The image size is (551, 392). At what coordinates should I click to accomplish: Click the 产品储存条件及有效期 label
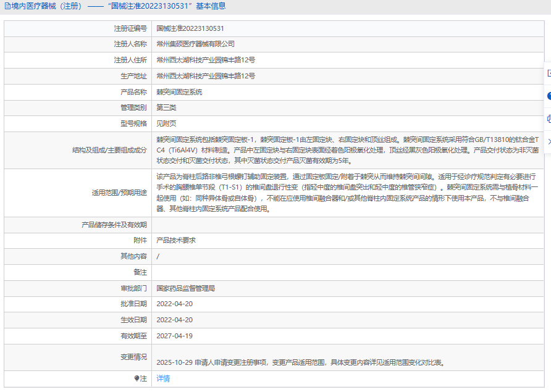[114, 225]
